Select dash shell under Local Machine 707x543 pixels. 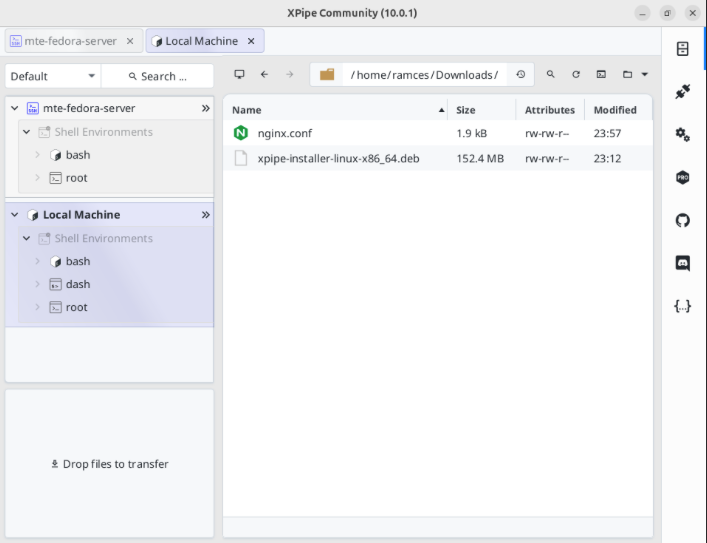click(78, 284)
